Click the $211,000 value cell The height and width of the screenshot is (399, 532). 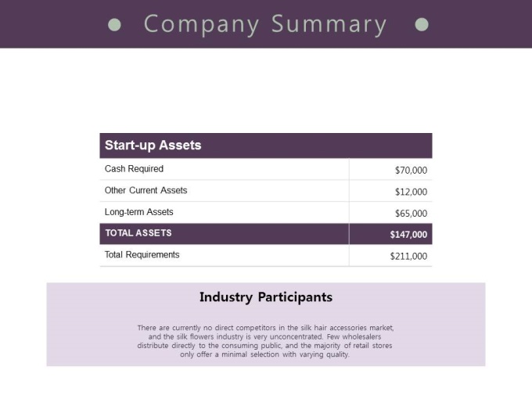pyautogui.click(x=390, y=256)
